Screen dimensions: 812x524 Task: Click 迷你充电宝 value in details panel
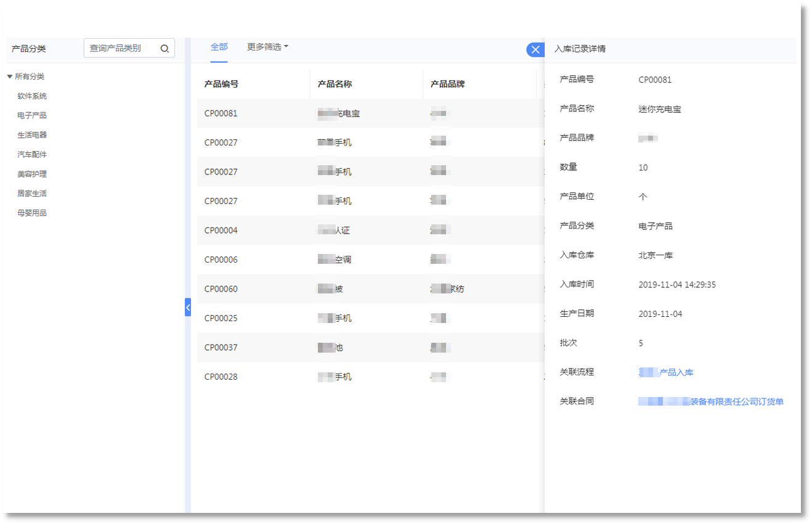pyautogui.click(x=660, y=109)
